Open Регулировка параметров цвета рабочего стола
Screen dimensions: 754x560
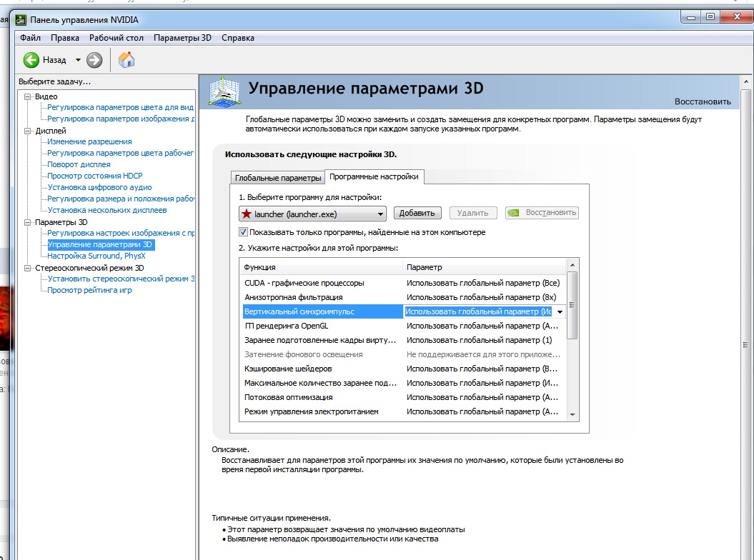[120, 153]
